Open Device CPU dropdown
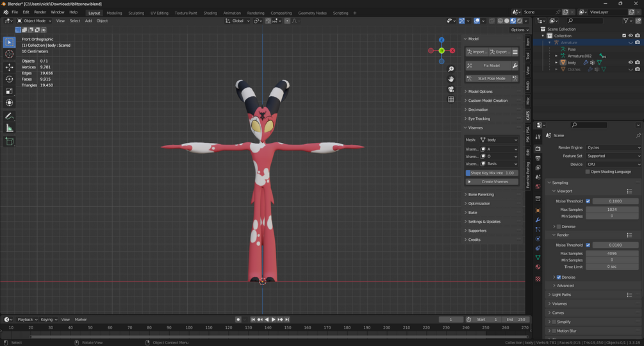Screen dimensions: 644x346 [614, 164]
